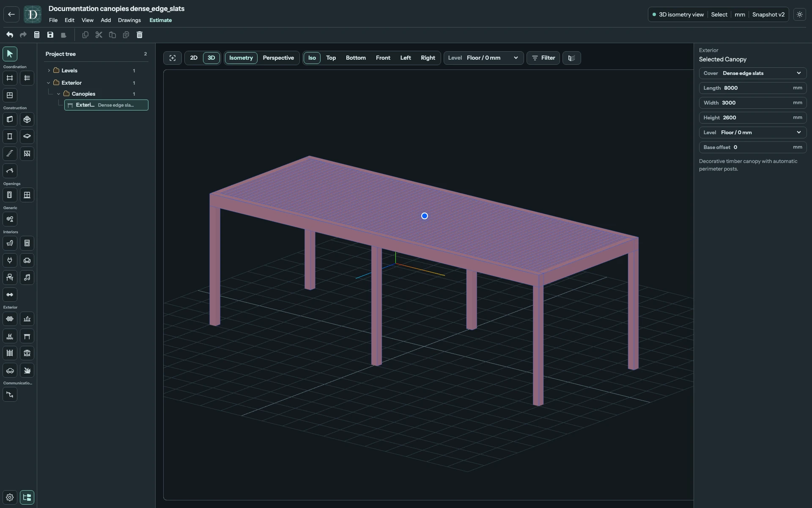
Task: Pick the roof tool in Construction
Action: click(x=10, y=171)
